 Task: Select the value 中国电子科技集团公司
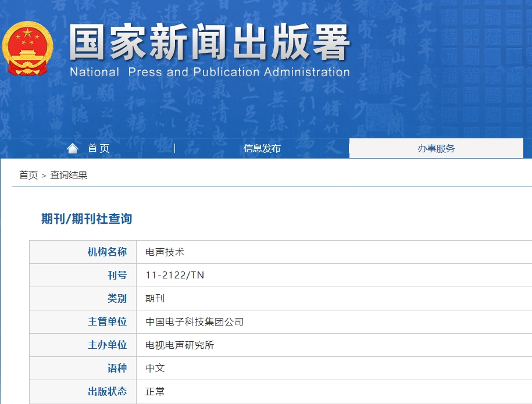tap(194, 321)
